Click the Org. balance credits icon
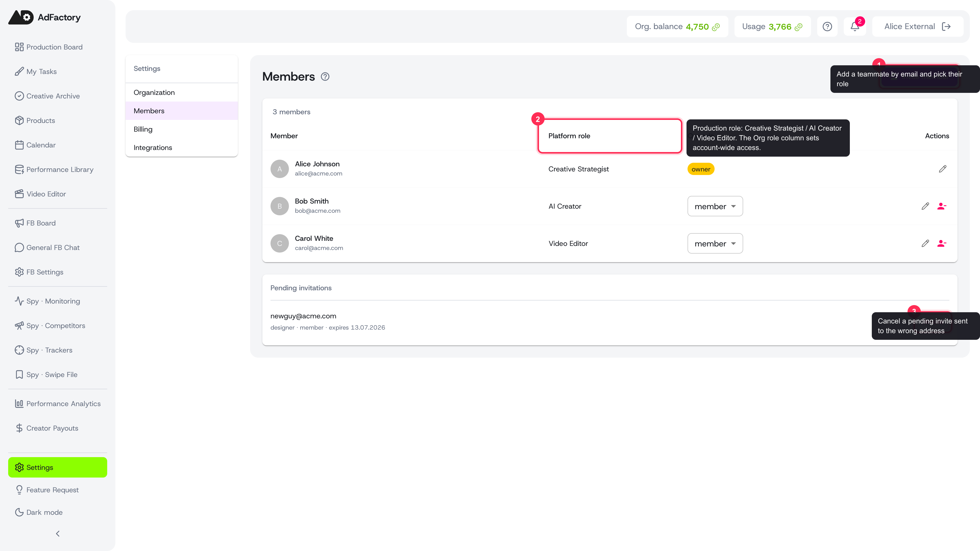Viewport: 980px width, 551px height. 716,27
